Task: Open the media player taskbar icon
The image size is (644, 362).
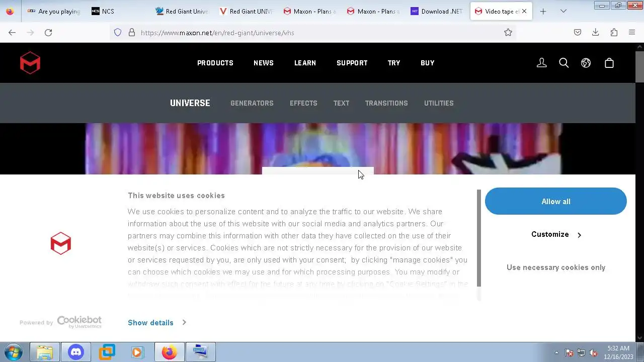Action: coord(137,352)
